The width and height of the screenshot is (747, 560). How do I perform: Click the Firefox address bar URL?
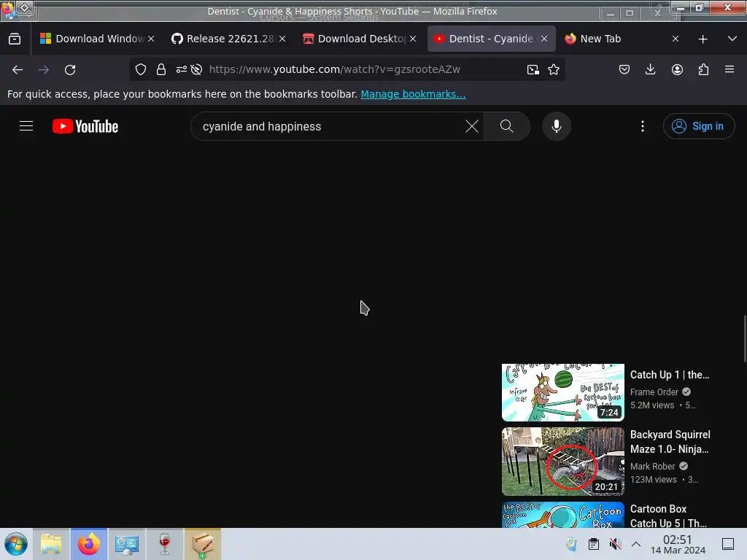point(334,69)
